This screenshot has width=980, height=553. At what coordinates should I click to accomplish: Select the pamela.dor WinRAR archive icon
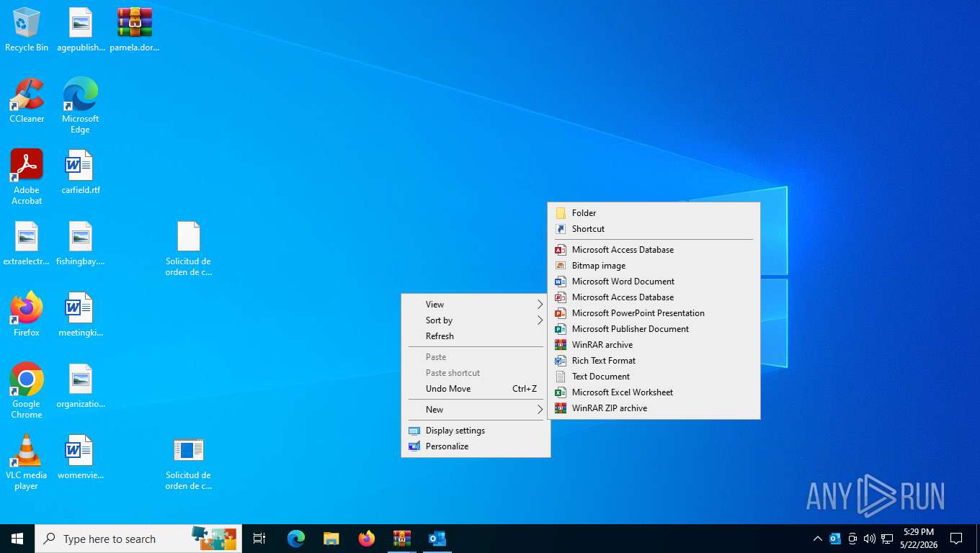(x=135, y=29)
